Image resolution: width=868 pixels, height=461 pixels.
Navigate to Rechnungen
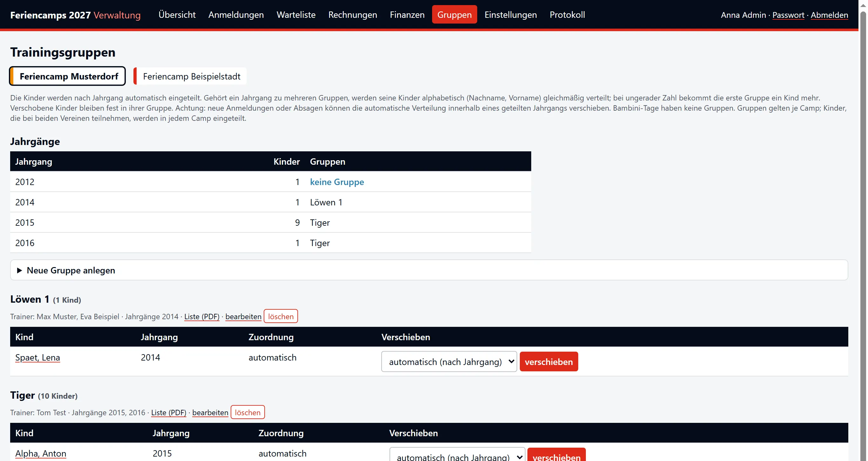(x=352, y=15)
